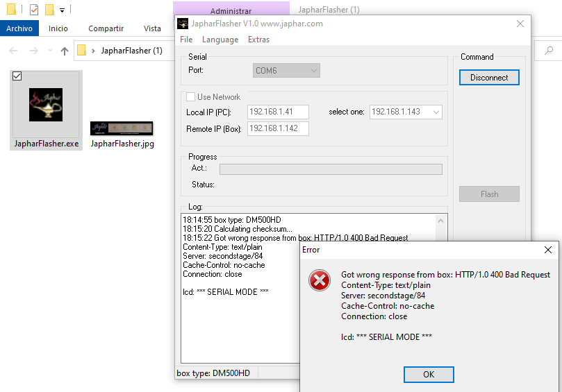Open the Language menu
The height and width of the screenshot is (392, 562).
click(220, 40)
